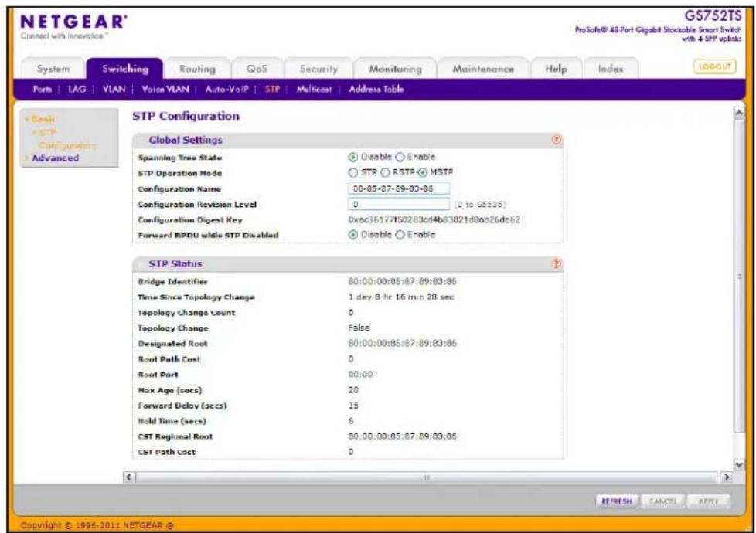Click the Hold Time value 6
Image resolution: width=756 pixels, height=533 pixels.
click(350, 421)
